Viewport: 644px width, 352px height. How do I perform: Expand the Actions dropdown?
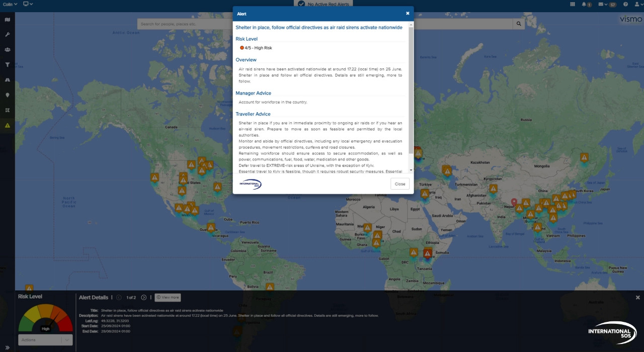(x=45, y=340)
